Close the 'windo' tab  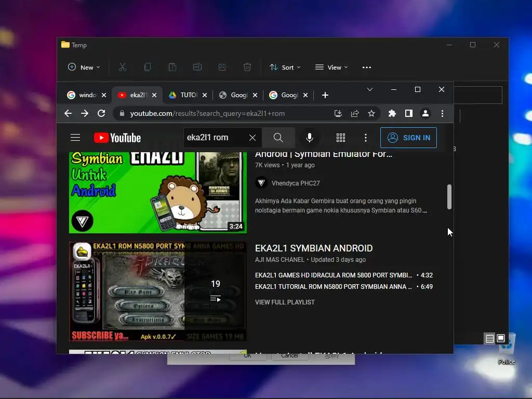click(104, 95)
